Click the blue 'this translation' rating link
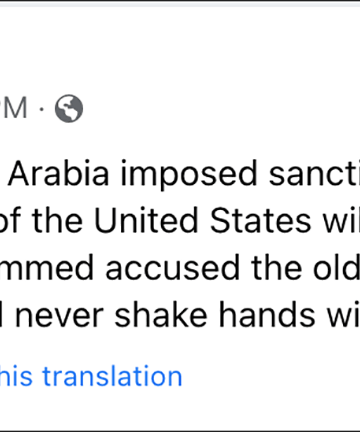Image resolution: width=360 pixels, height=432 pixels. coord(91,376)
